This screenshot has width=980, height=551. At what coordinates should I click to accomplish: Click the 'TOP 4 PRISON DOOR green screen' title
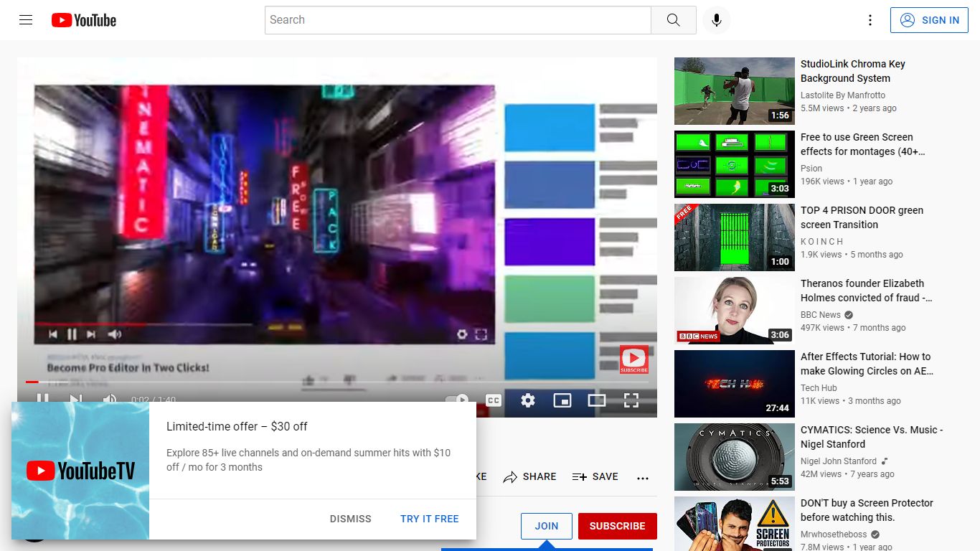pos(862,217)
